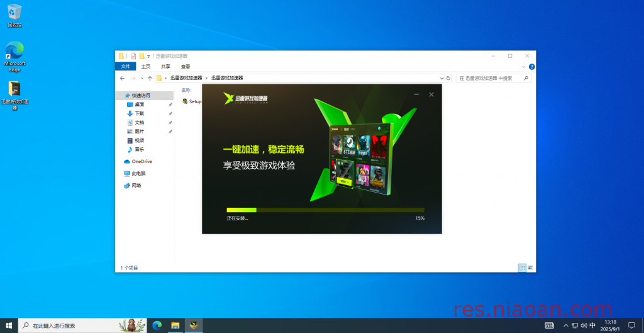Select the Setup file in Explorer
The width and height of the screenshot is (644, 333).
[192, 101]
